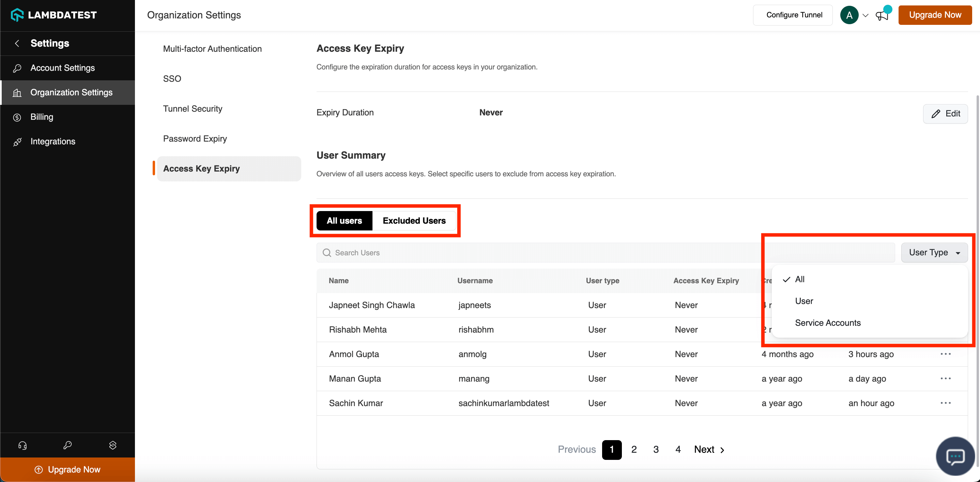The height and width of the screenshot is (482, 980).
Task: Click the LambdaTest logo icon
Action: tap(17, 15)
